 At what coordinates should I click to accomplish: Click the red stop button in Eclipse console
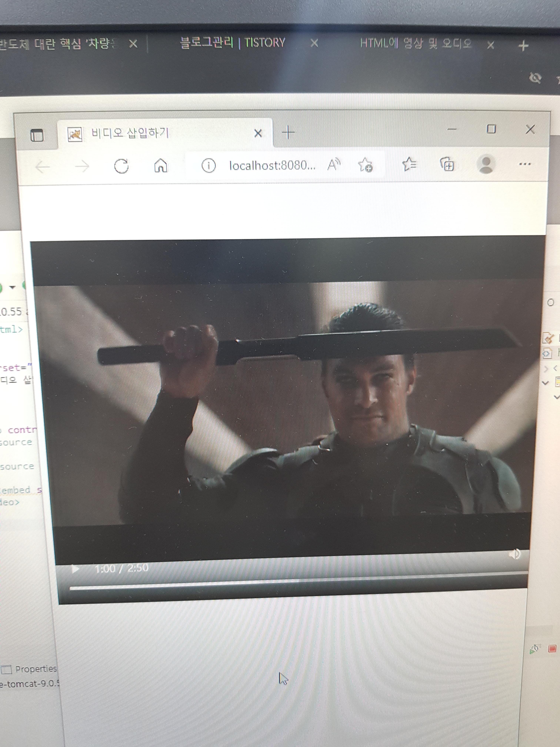[x=552, y=648]
